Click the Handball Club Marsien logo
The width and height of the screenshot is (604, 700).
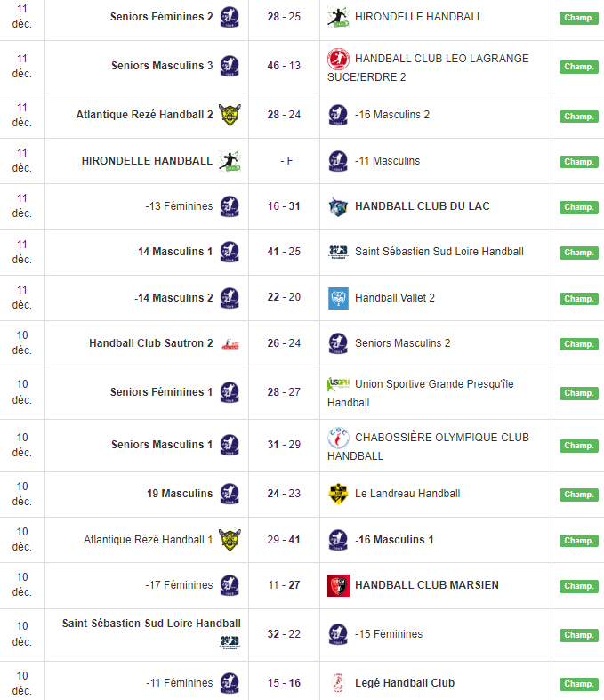pos(337,585)
